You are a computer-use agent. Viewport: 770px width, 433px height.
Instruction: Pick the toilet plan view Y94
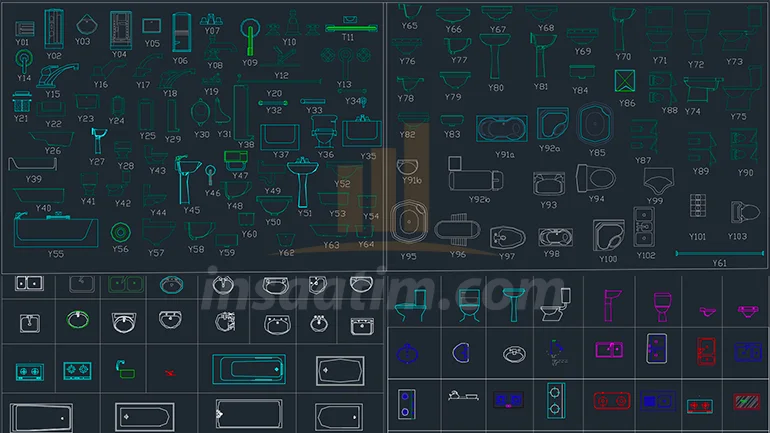pos(595,178)
